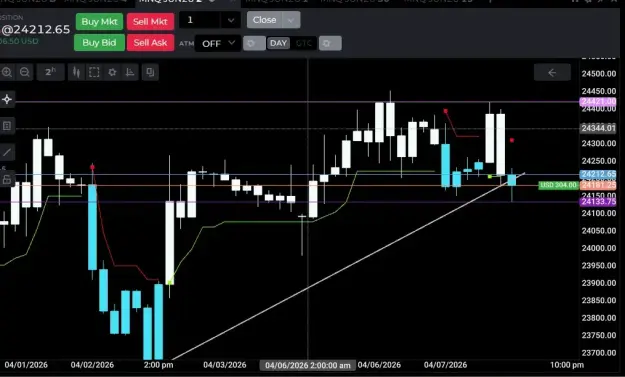Open order duration settings gear beside GTC
The height and width of the screenshot is (377, 625).
tap(330, 43)
